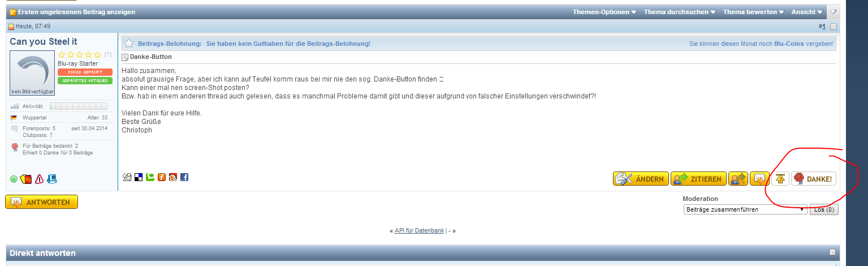
Task: Click the green Technorati share icon
Action: [150, 177]
